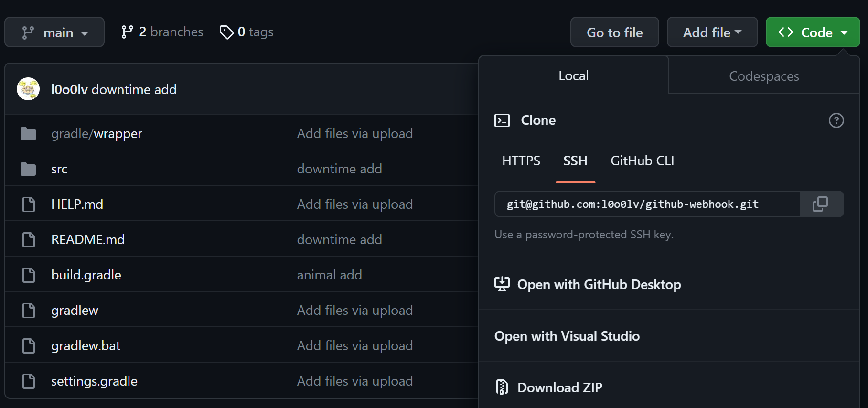The height and width of the screenshot is (408, 868).
Task: Select the SSH clone tab
Action: pyautogui.click(x=575, y=161)
